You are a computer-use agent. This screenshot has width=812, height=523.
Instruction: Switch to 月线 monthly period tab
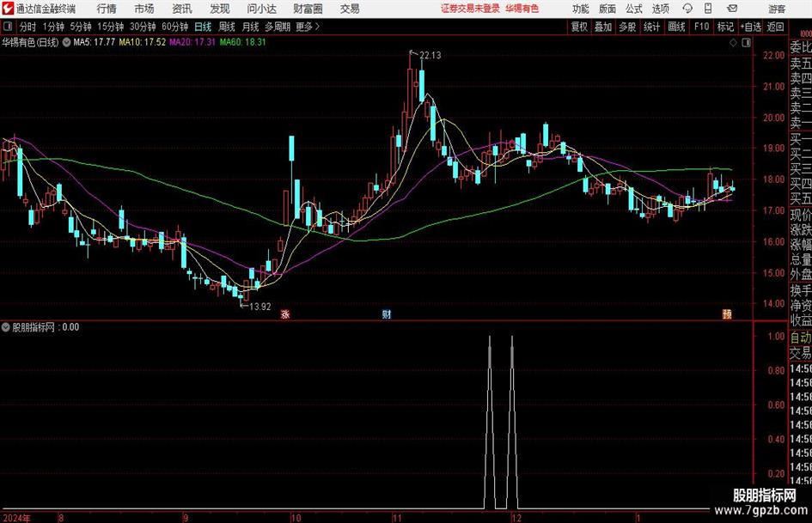click(x=250, y=27)
